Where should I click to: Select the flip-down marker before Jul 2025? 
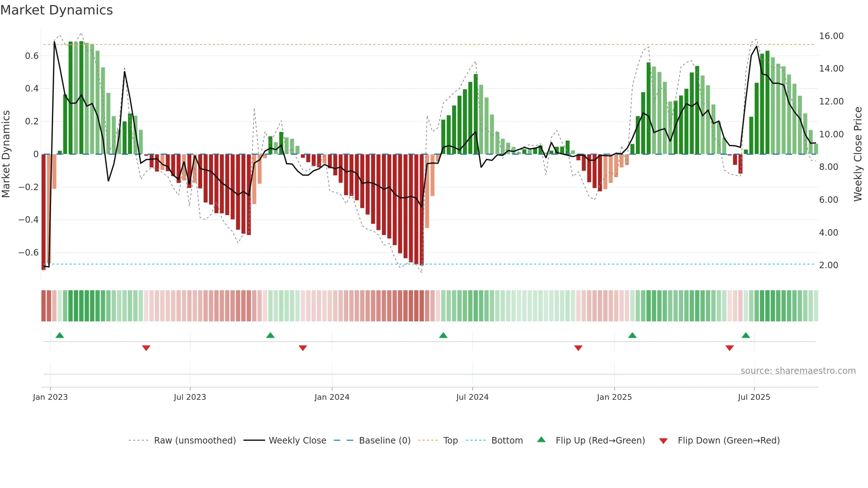tap(729, 348)
